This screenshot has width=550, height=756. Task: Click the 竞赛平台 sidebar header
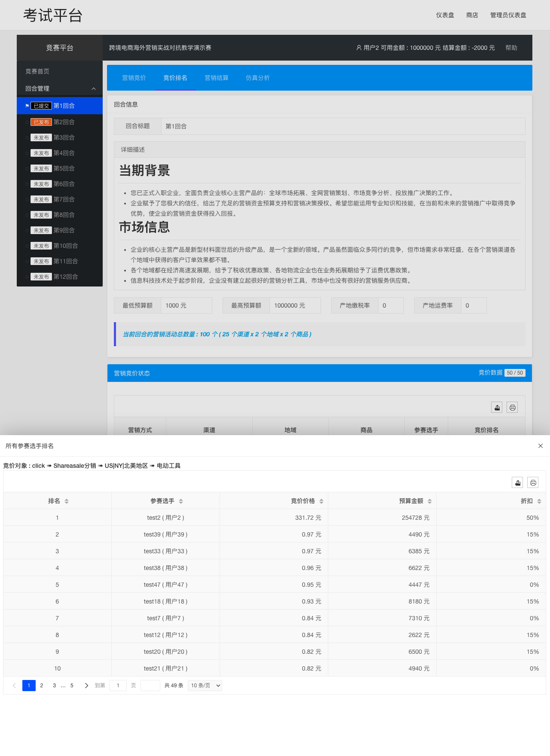(60, 48)
